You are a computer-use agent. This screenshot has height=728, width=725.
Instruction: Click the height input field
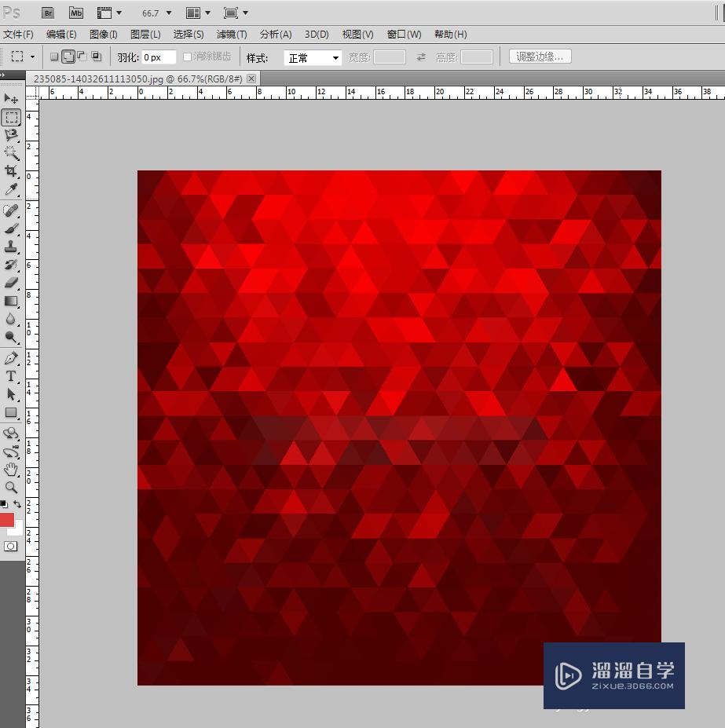pyautogui.click(x=477, y=57)
